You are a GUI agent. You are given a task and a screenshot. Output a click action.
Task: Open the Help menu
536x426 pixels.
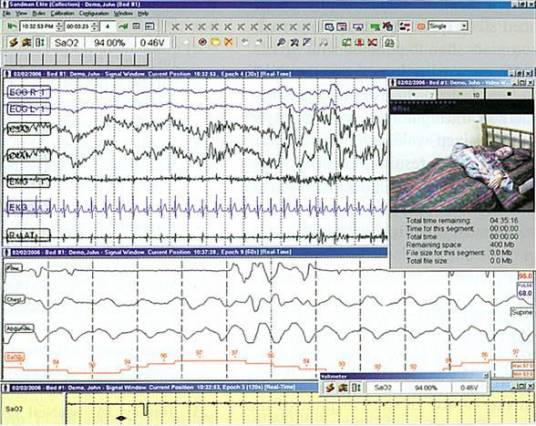[x=143, y=14]
